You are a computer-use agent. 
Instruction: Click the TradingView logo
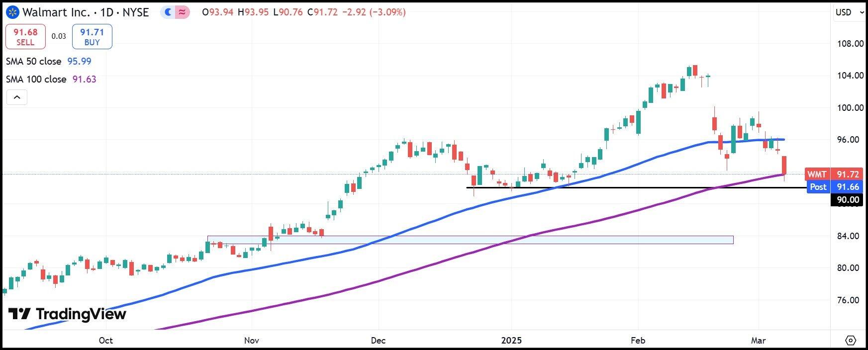point(68,314)
